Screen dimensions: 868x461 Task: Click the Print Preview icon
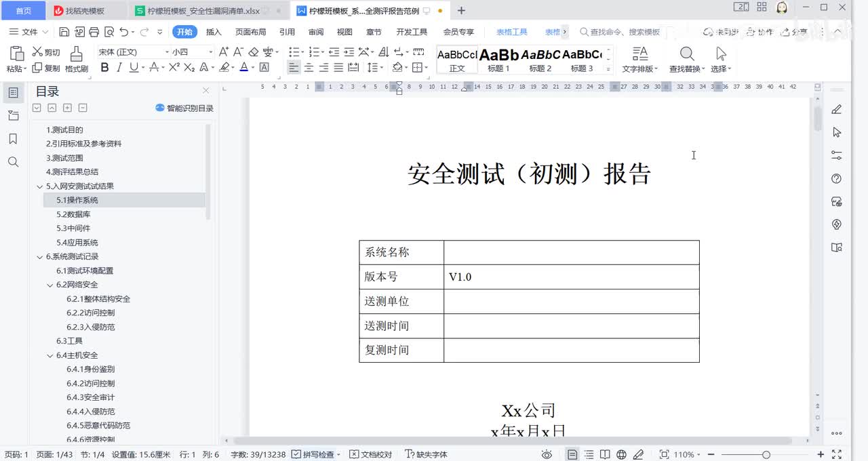pos(108,32)
